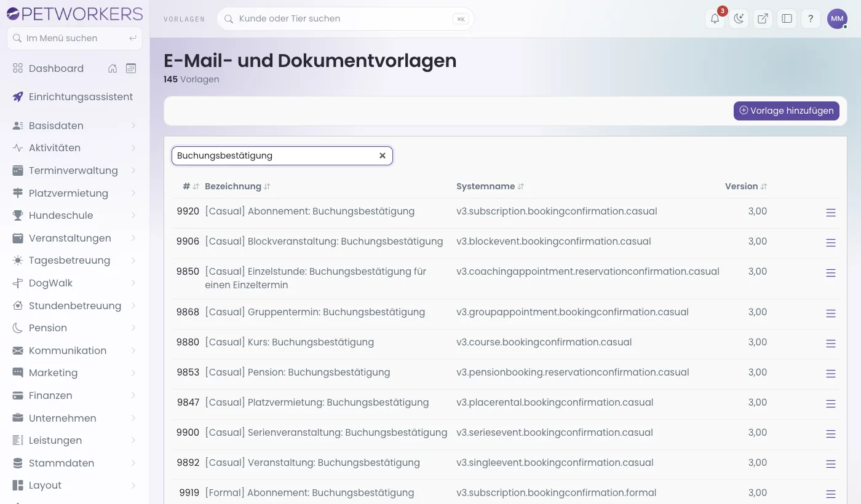Image resolution: width=861 pixels, height=504 pixels.
Task: Expand the Basisdaten menu
Action: point(74,125)
